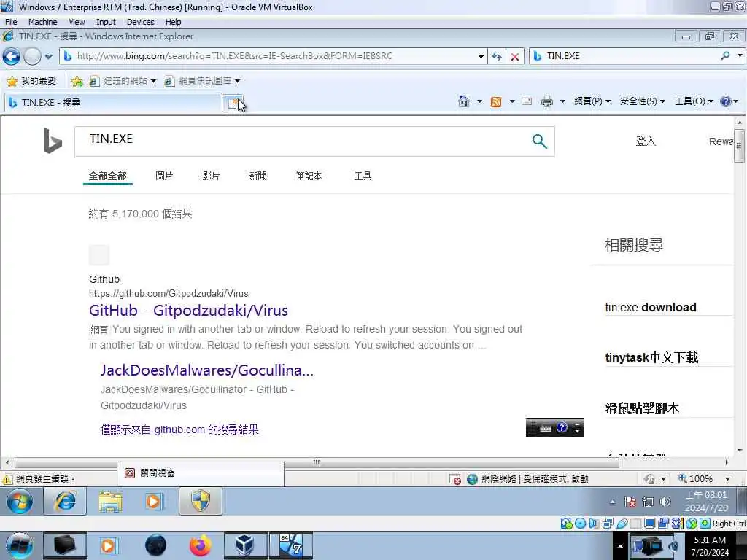This screenshot has height=560, width=747.
Task: Select the TIN.EXE - 搜尋 browser tab
Action: [113, 103]
